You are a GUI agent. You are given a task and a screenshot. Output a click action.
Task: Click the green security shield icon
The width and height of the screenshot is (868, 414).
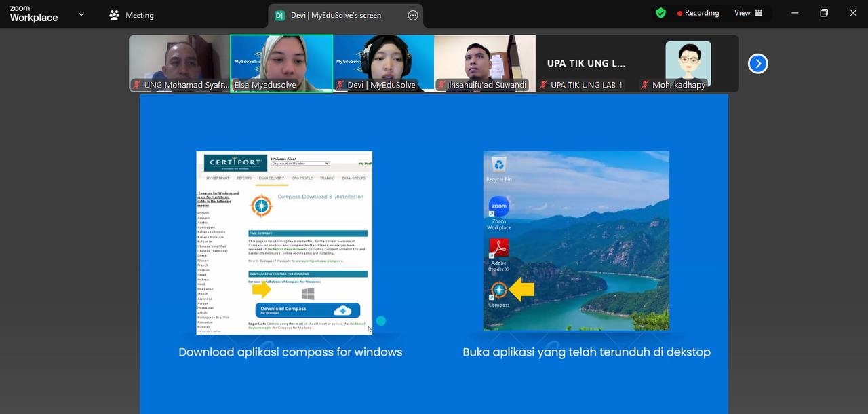point(660,13)
